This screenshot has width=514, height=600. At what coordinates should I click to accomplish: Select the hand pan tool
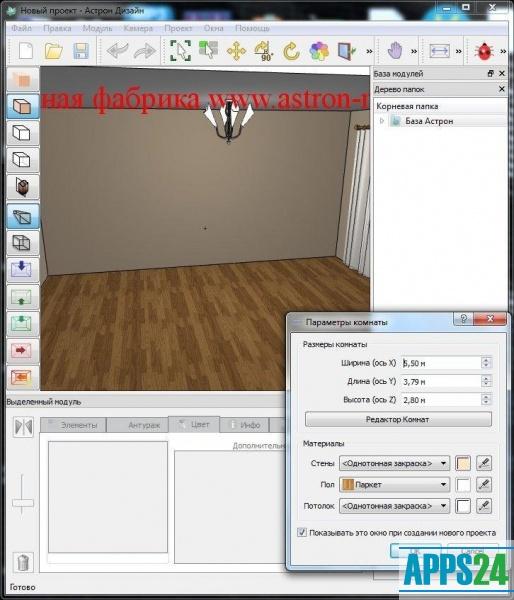395,51
